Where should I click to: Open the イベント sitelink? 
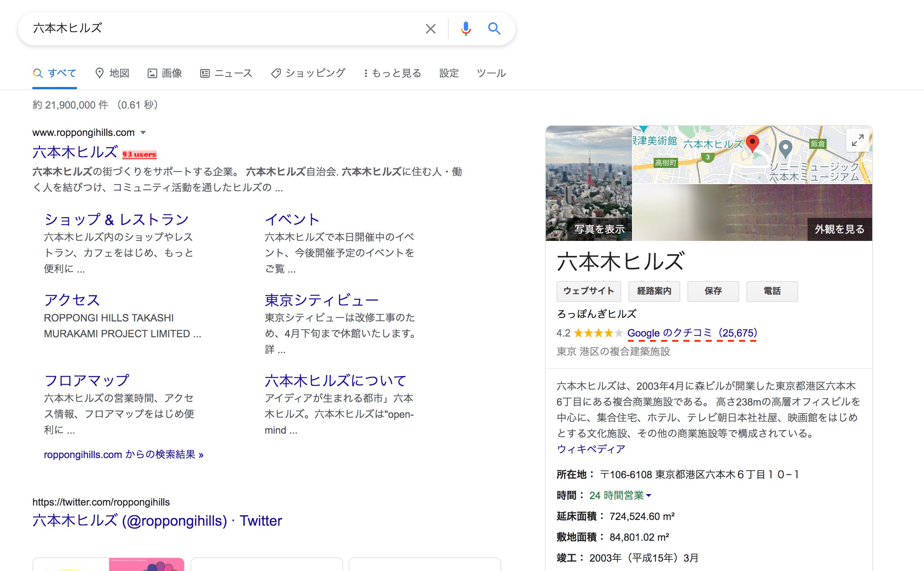click(x=292, y=219)
